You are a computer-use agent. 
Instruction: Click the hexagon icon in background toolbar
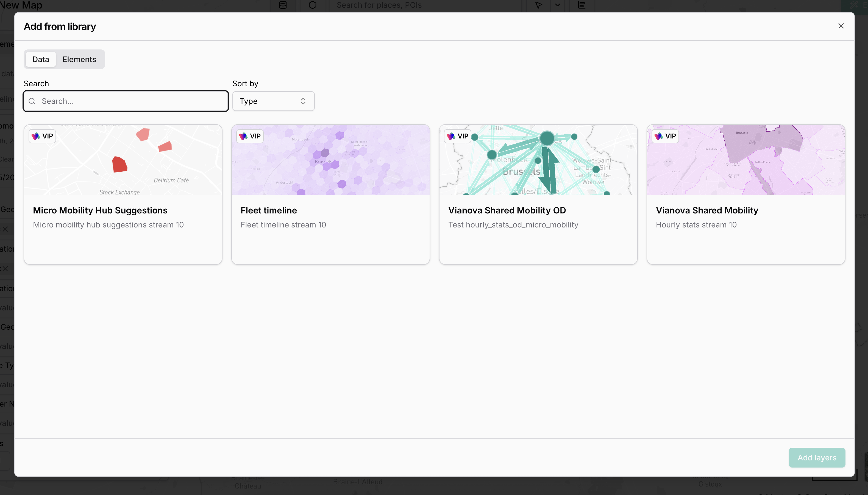tap(312, 5)
